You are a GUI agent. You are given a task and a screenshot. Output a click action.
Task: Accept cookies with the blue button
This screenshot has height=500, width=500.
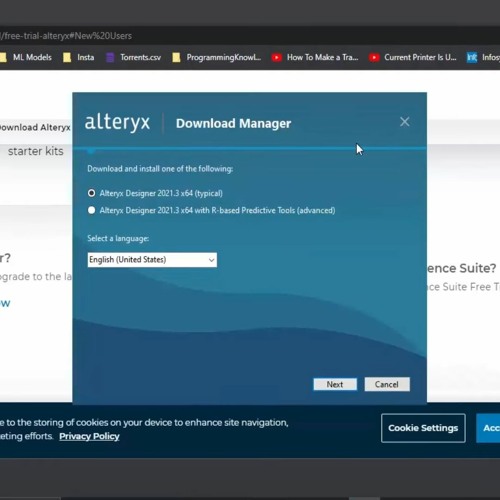click(488, 428)
